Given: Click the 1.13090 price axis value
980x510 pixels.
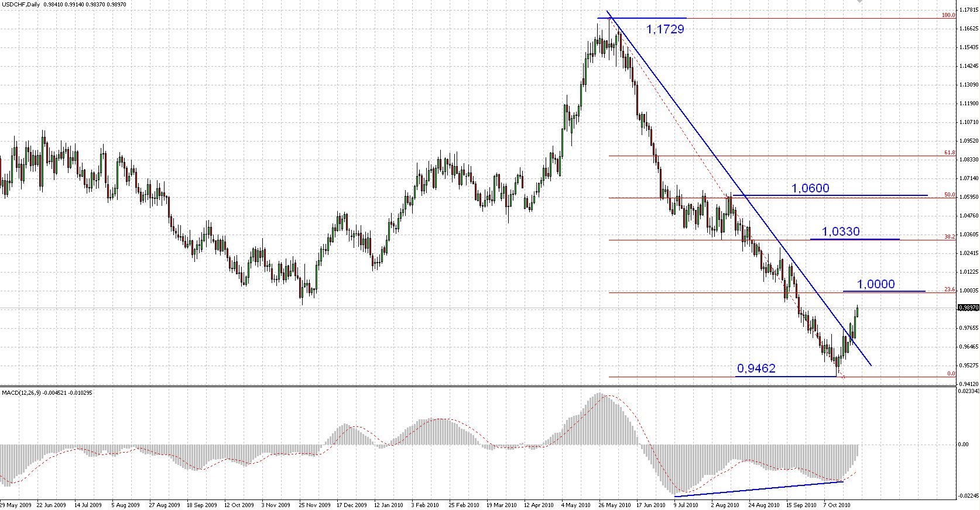Looking at the screenshot, I should tap(969, 84).
